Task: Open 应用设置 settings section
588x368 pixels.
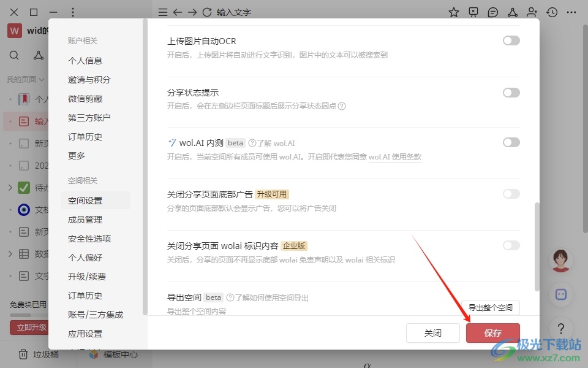Action: (x=85, y=334)
